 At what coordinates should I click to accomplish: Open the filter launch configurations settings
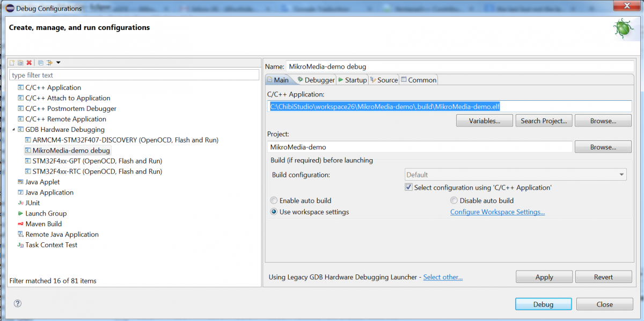coord(49,63)
